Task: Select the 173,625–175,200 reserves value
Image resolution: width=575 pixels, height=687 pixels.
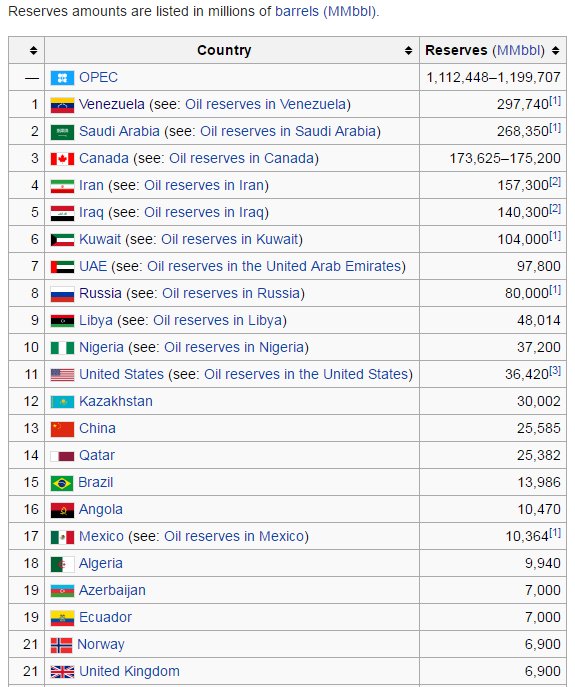Action: click(505, 159)
